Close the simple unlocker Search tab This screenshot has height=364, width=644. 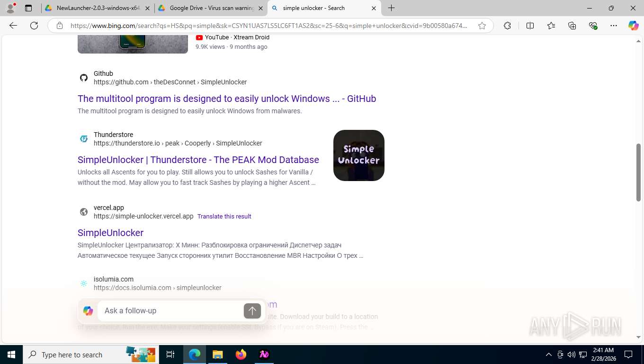(x=374, y=8)
